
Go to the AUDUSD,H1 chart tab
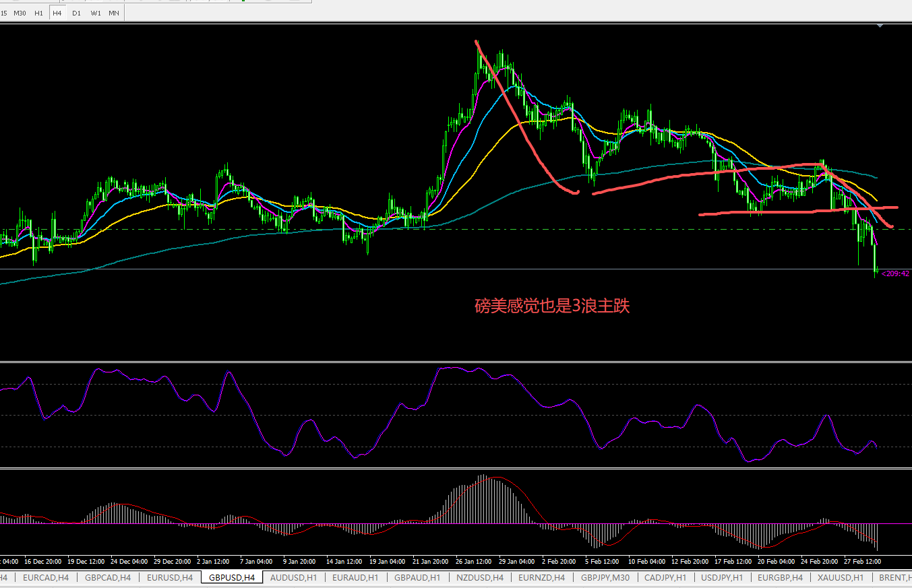click(x=293, y=577)
